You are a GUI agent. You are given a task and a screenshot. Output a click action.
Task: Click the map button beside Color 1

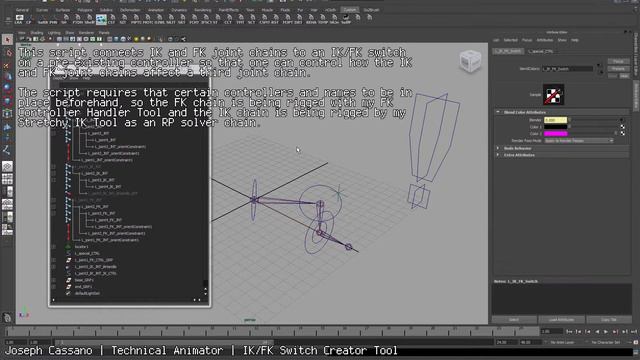[x=622, y=127]
